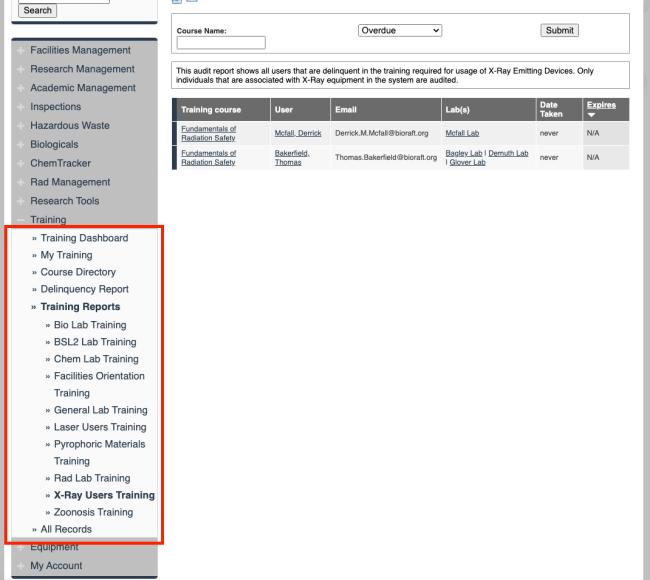Click the plus icon beside Facilities Management
This screenshot has width=650, height=580.
(20, 50)
